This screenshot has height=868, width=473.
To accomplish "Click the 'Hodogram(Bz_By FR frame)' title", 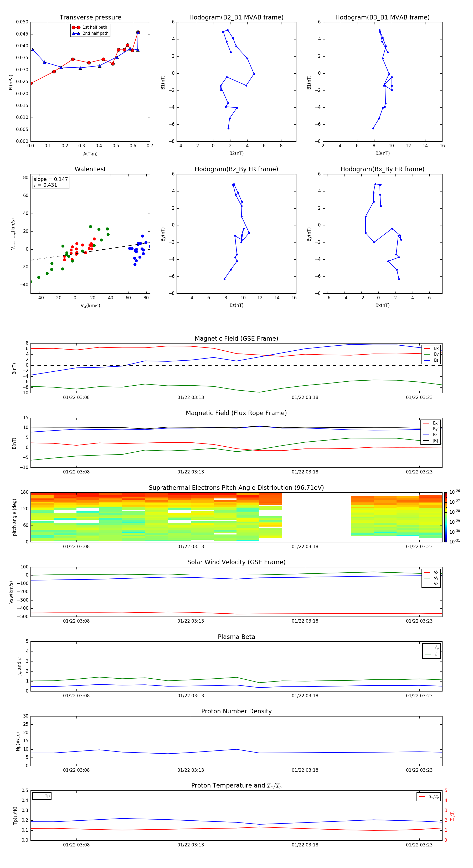I will (236, 169).
